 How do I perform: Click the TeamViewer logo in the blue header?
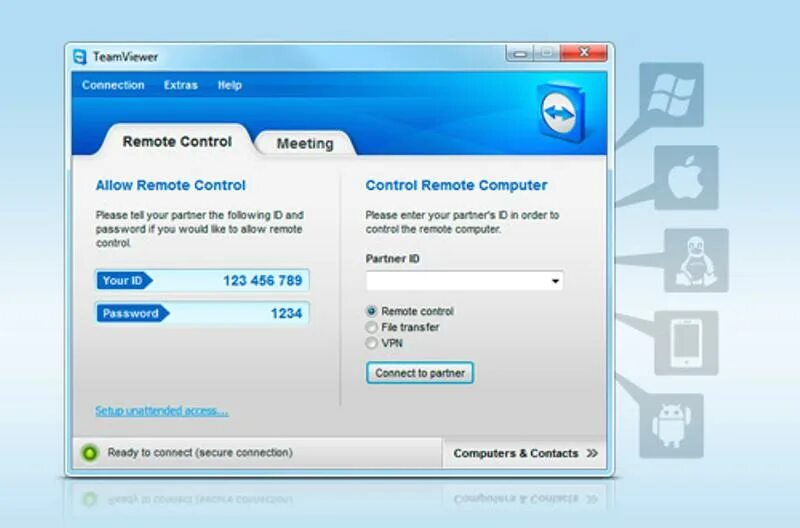pyautogui.click(x=561, y=112)
